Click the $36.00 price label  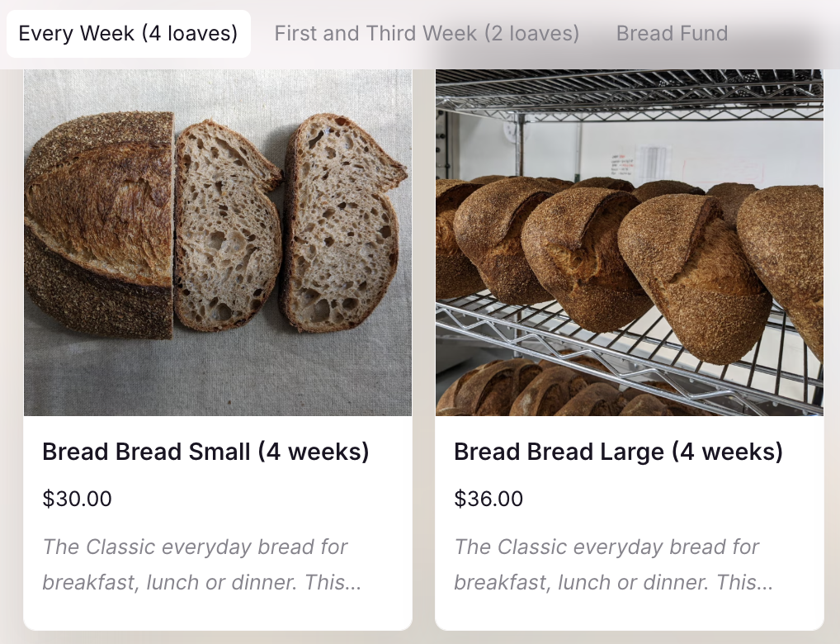click(x=488, y=499)
